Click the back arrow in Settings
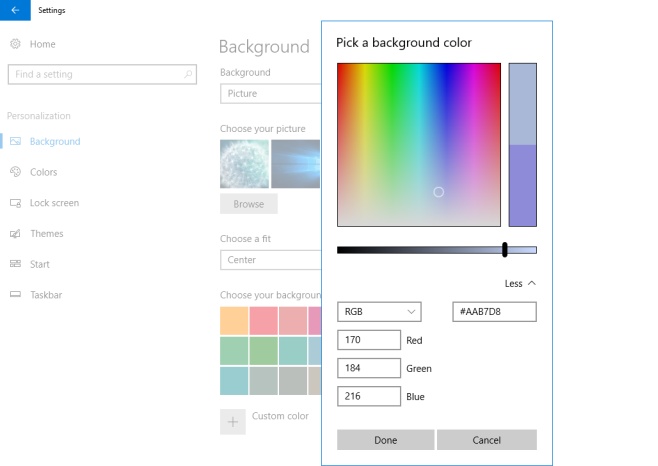 pos(15,10)
